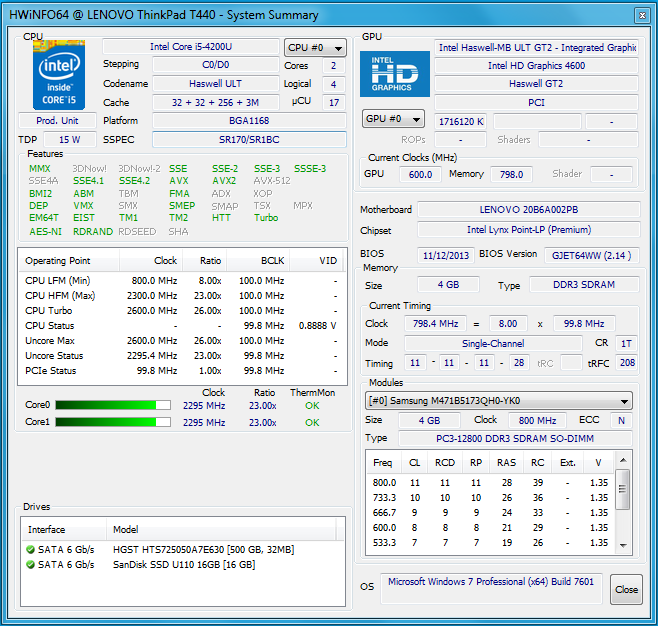Click the 800.0 frequency row in module table

pos(491,483)
